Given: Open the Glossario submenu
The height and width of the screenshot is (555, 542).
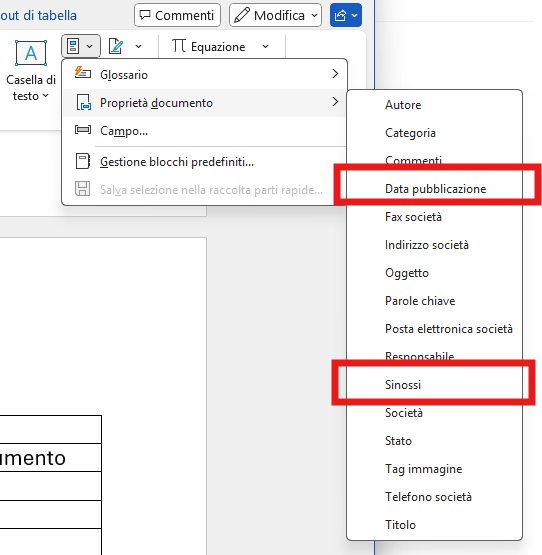Looking at the screenshot, I should (205, 75).
